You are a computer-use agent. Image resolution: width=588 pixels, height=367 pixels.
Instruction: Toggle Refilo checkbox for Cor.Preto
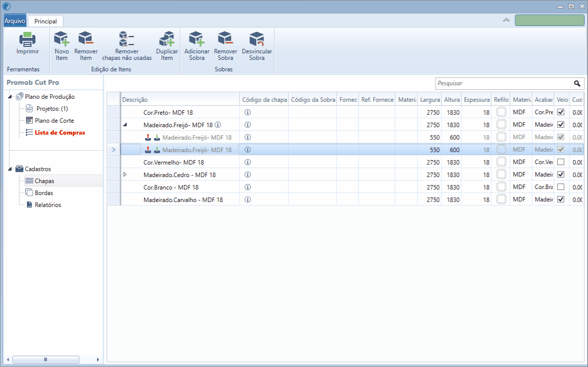[501, 112]
